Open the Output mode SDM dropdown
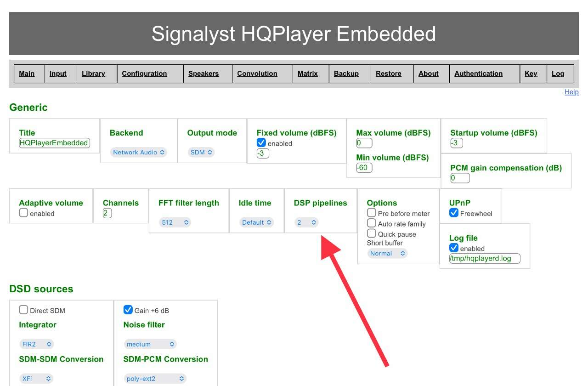The height and width of the screenshot is (386, 588). click(x=201, y=152)
